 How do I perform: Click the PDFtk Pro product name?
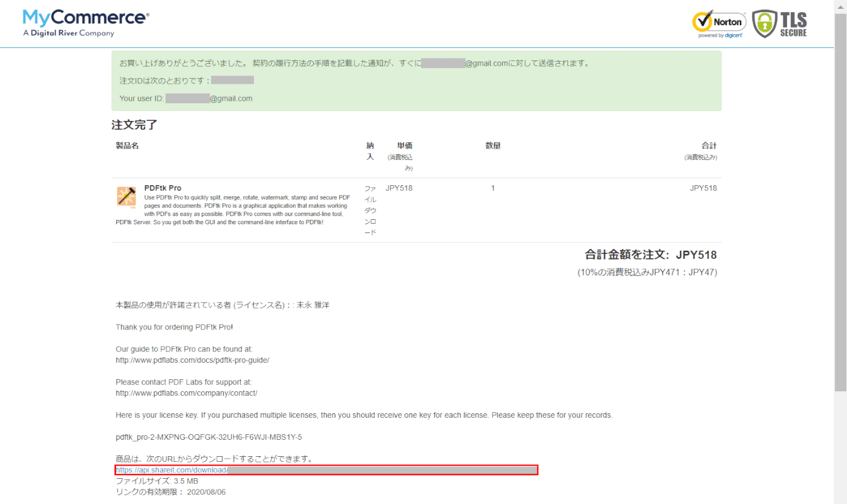pos(163,188)
